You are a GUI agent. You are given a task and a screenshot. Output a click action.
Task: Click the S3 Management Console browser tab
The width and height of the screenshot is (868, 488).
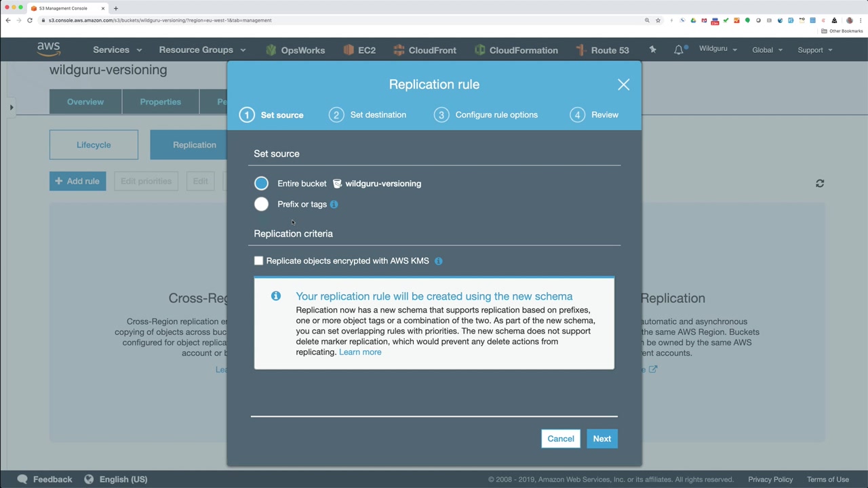(68, 8)
